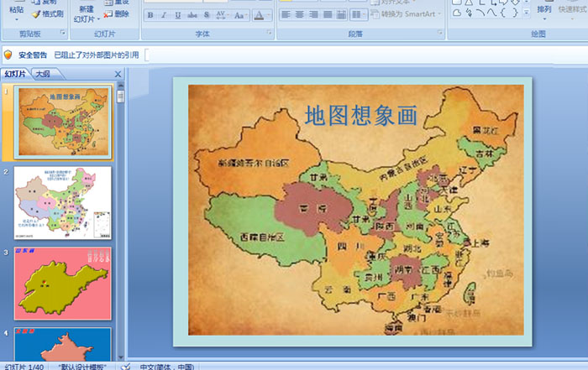
Task: Select the lightning bolt shape
Action: [469, 13]
